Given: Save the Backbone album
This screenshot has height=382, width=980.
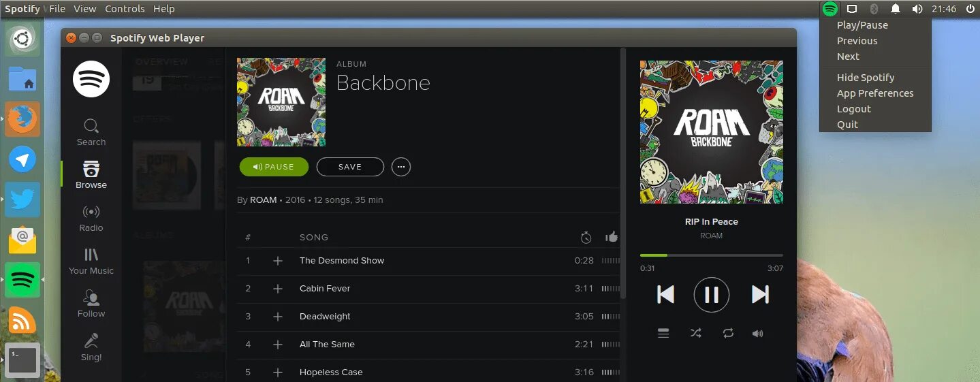Looking at the screenshot, I should 350,167.
